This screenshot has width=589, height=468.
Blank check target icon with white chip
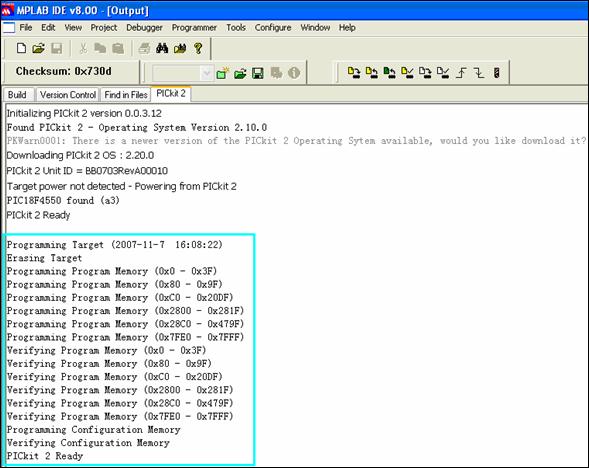click(443, 72)
